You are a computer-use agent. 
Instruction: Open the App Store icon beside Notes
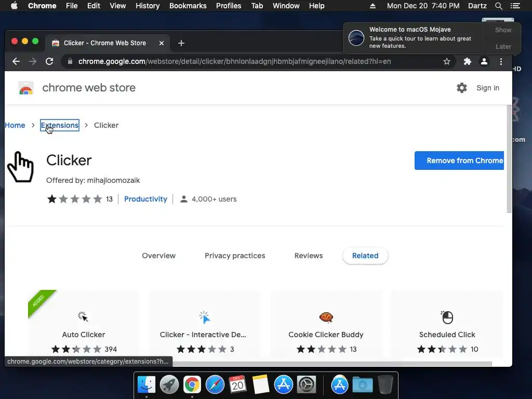pyautogui.click(x=283, y=385)
